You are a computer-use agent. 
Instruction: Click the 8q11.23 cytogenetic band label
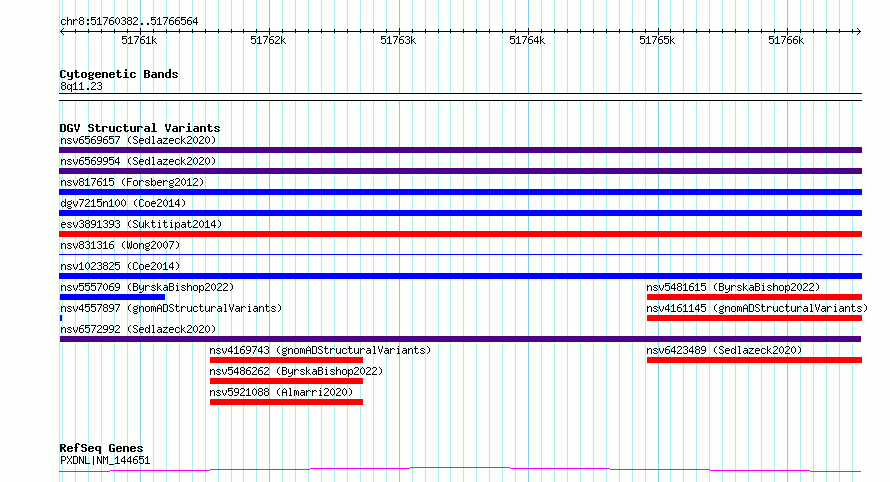pyautogui.click(x=81, y=86)
